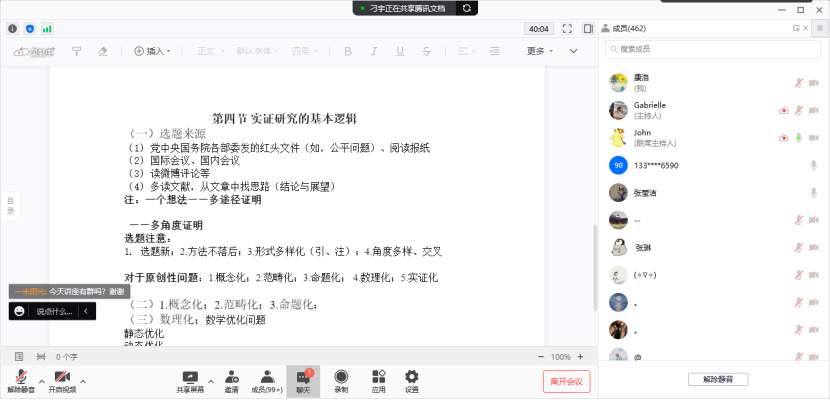The image size is (830, 400).
Task: Open meeting Settings (设置) gear
Action: (411, 378)
